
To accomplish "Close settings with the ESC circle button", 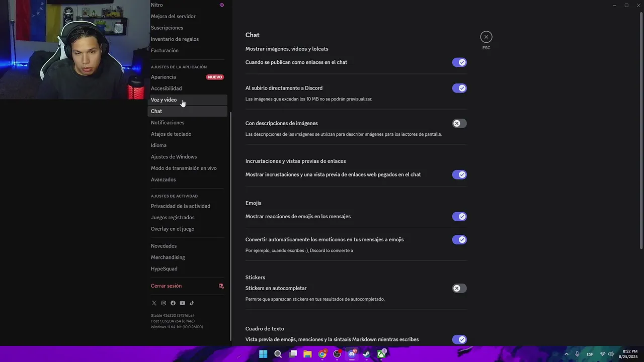I will point(486,37).
